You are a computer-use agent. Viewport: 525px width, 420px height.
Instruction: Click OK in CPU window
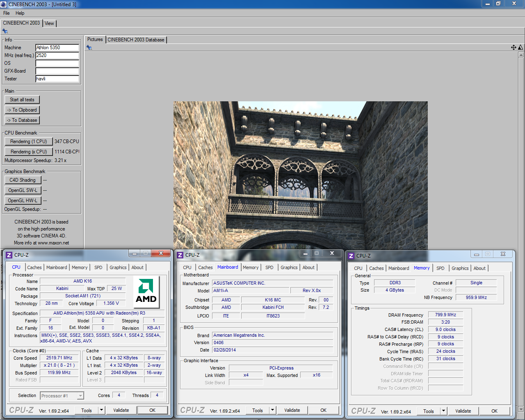(x=152, y=410)
